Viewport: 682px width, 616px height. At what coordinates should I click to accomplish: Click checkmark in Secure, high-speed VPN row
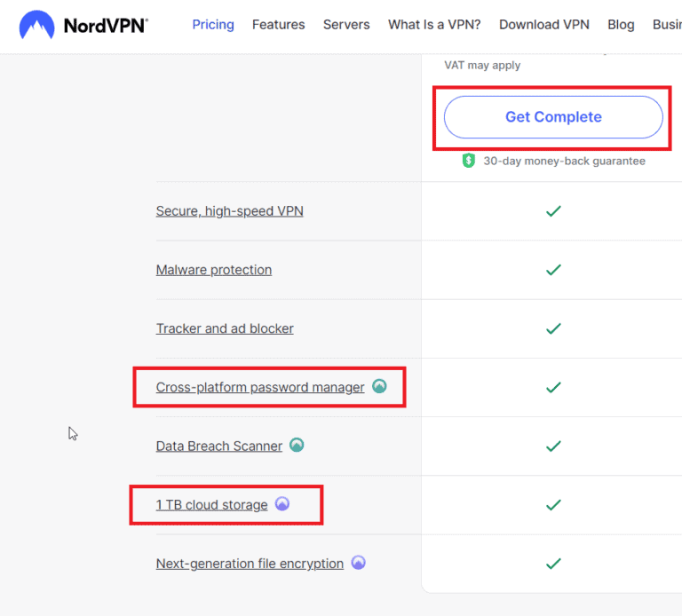click(553, 211)
